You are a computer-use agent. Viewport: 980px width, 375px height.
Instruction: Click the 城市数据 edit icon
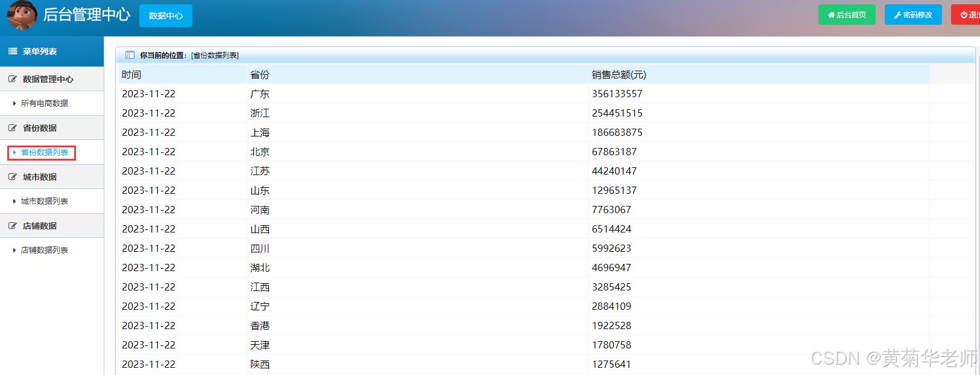(13, 177)
